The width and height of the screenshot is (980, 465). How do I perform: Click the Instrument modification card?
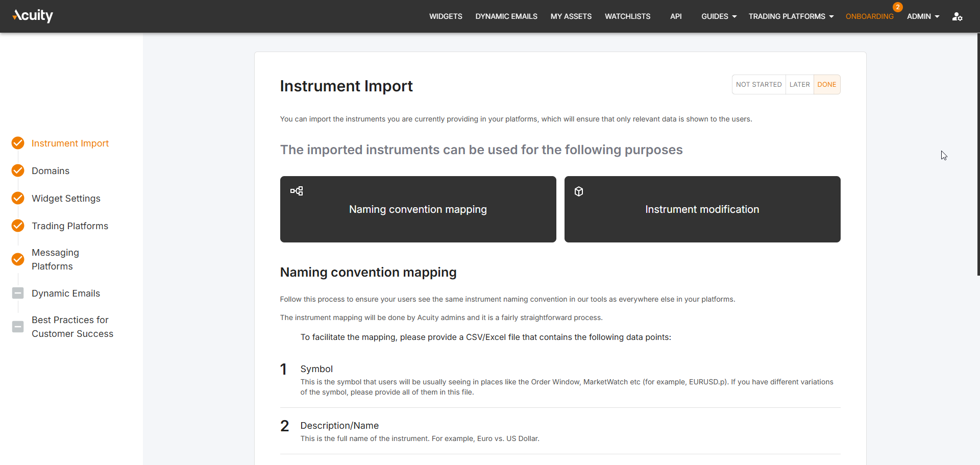[702, 209]
